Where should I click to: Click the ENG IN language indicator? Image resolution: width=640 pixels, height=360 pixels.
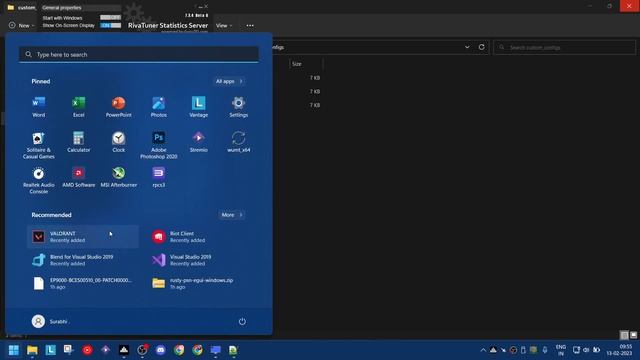pyautogui.click(x=561, y=350)
